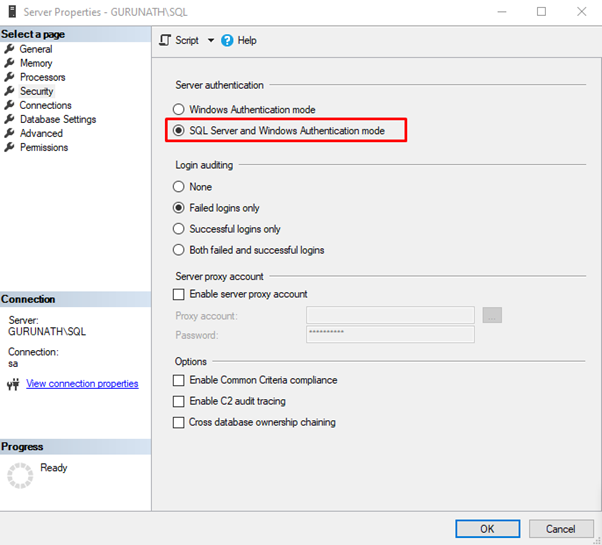
Task: Click the GURUNATH\SQL server name text
Action: (x=47, y=332)
